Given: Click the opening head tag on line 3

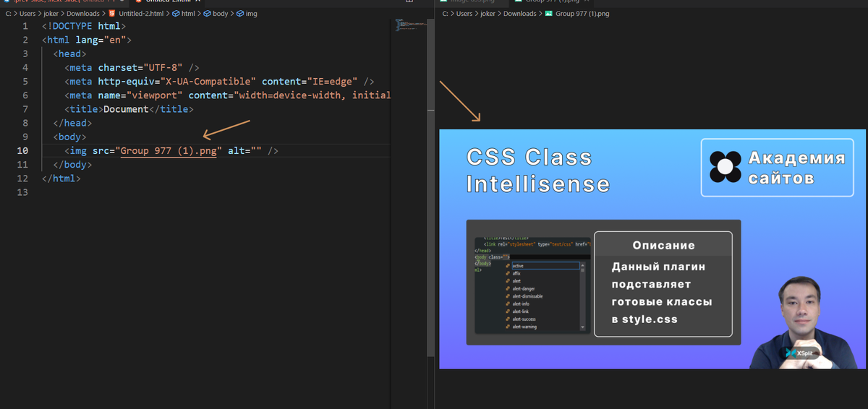Looking at the screenshot, I should coord(69,53).
